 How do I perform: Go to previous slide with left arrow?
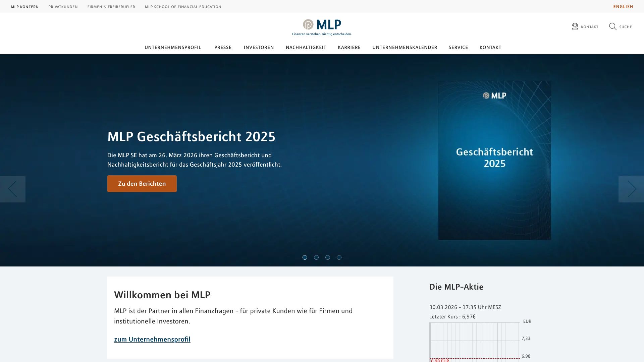click(x=13, y=189)
